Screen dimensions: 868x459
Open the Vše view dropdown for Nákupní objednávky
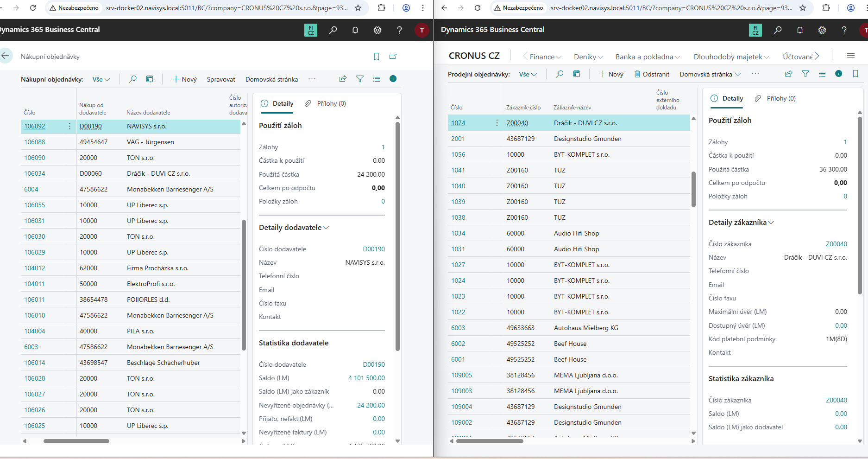101,79
